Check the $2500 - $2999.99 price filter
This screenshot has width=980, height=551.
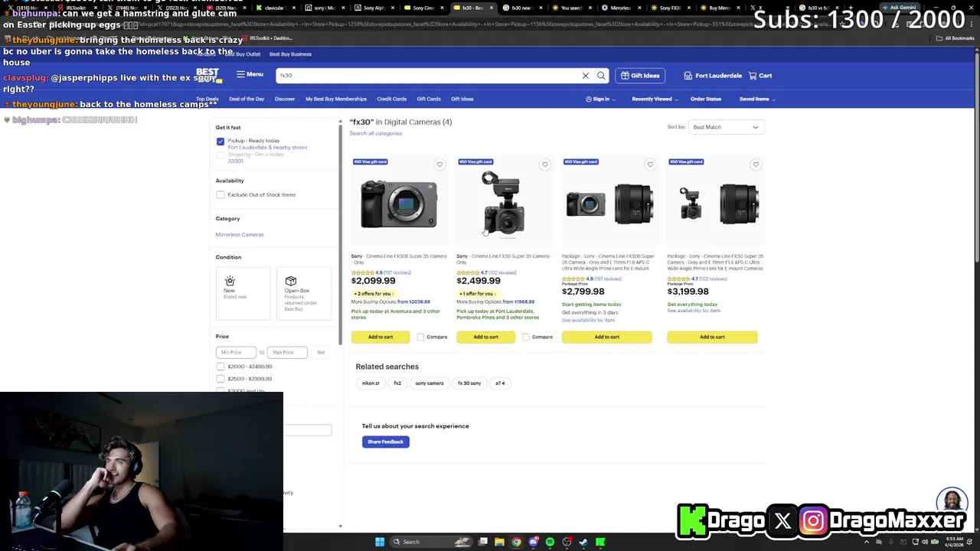point(220,379)
